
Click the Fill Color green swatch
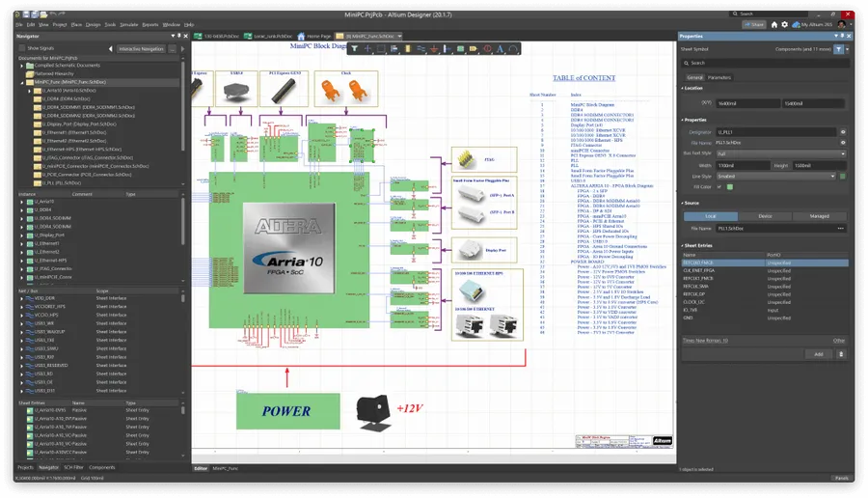(x=730, y=186)
